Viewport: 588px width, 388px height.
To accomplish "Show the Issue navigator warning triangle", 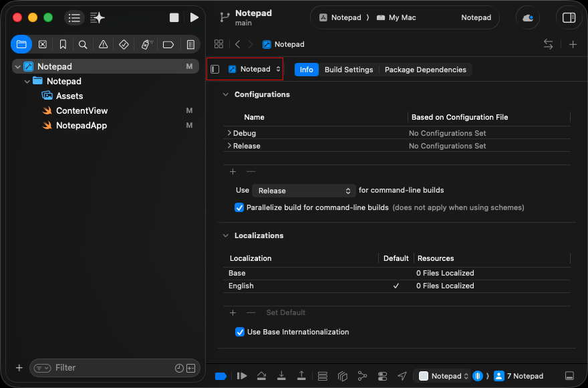I will (103, 45).
